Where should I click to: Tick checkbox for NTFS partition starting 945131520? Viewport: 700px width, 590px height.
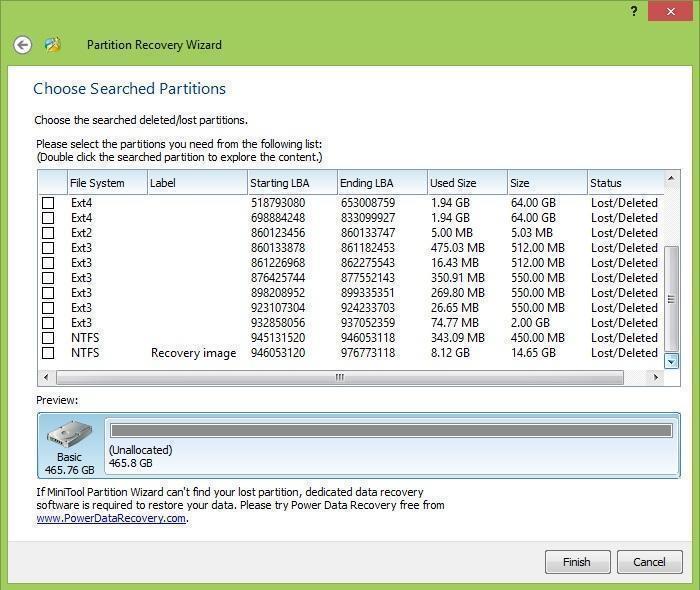48,338
